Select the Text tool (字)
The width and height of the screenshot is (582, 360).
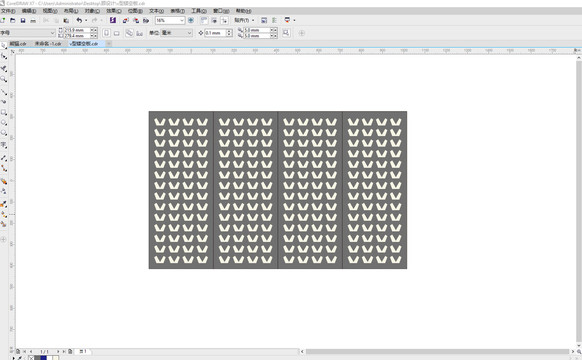click(x=4, y=145)
